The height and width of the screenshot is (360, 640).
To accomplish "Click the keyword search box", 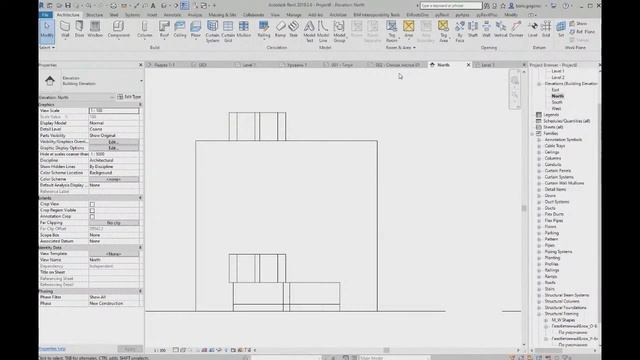I will [451, 6].
